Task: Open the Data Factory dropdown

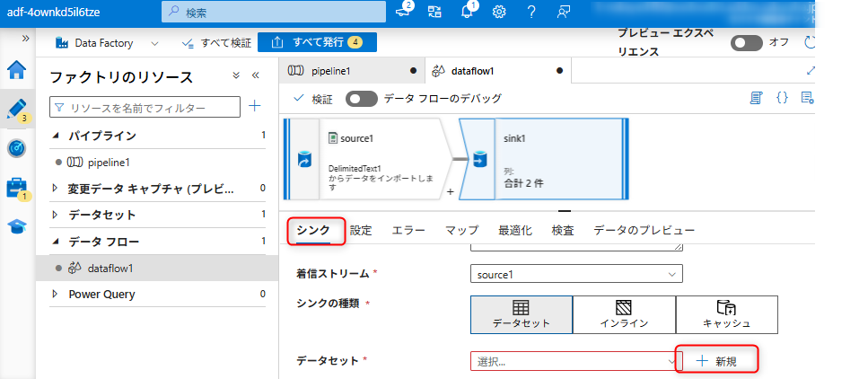Action: coord(108,43)
